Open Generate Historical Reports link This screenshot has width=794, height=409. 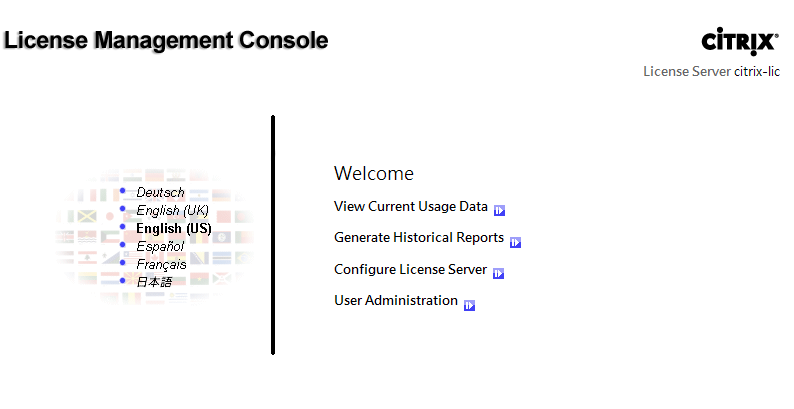point(419,237)
